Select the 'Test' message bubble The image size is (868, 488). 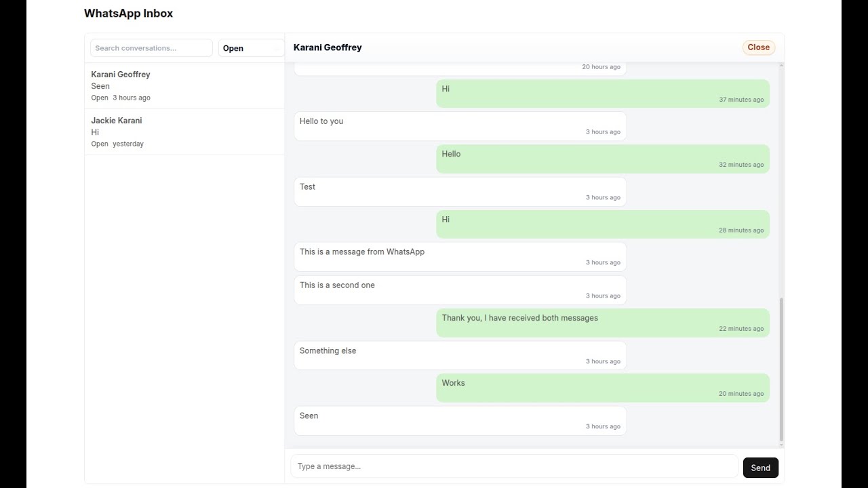(x=460, y=192)
